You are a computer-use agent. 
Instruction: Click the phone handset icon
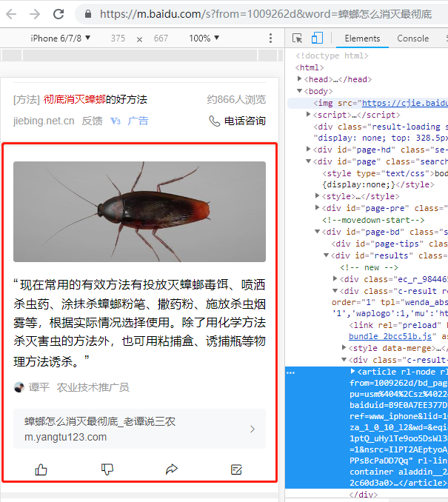click(214, 121)
